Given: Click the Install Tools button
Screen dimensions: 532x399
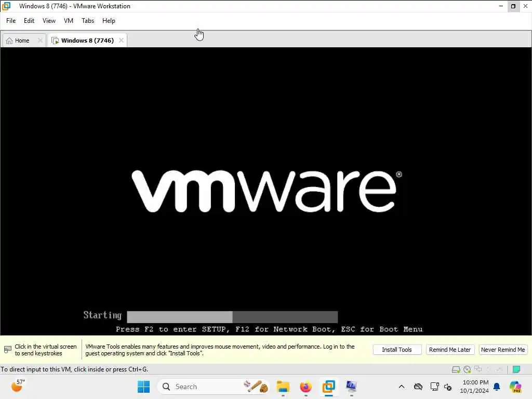Looking at the screenshot, I should (397, 350).
